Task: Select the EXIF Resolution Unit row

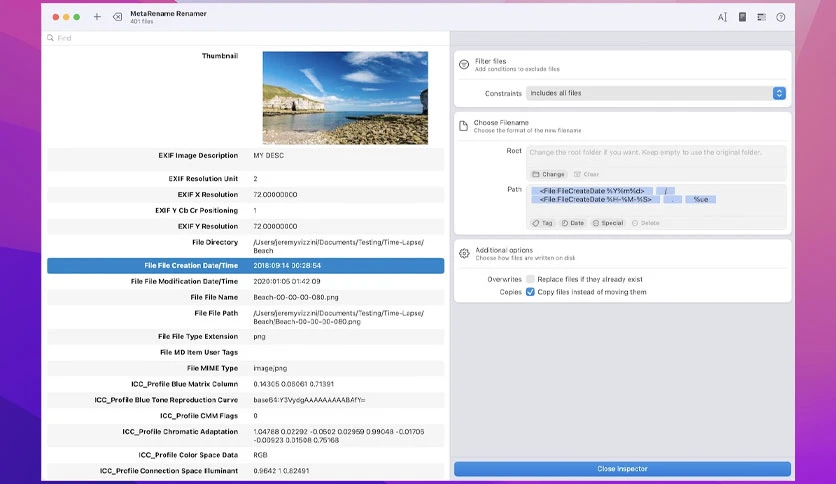Action: tap(245, 179)
